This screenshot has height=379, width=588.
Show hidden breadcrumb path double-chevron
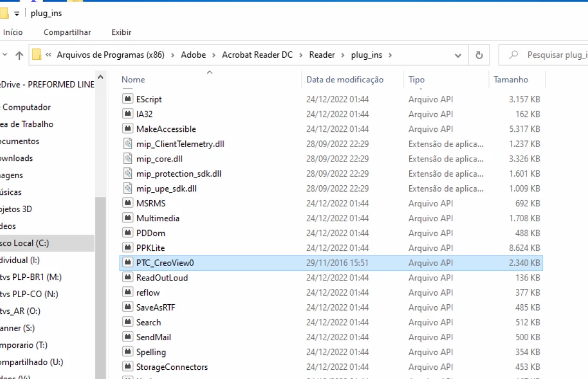(48, 55)
